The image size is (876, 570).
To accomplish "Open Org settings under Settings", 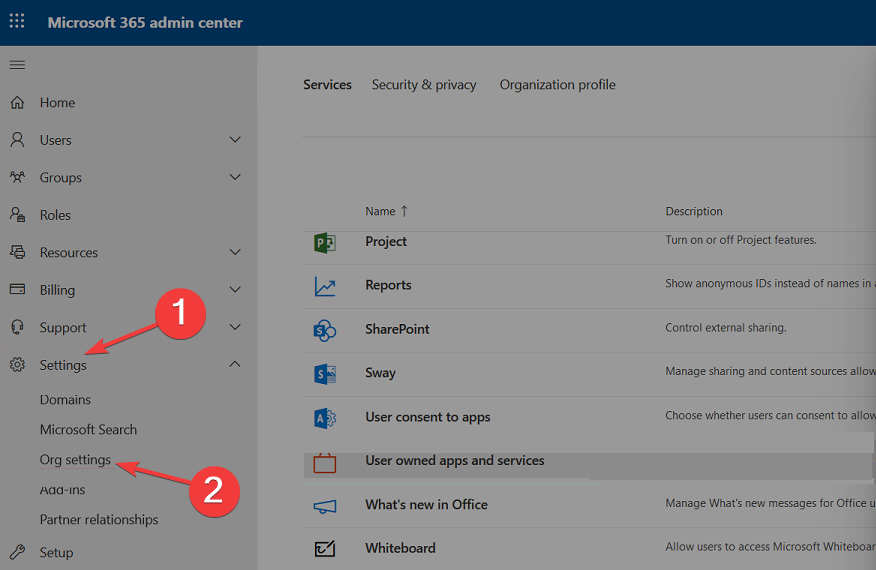I will (x=75, y=459).
